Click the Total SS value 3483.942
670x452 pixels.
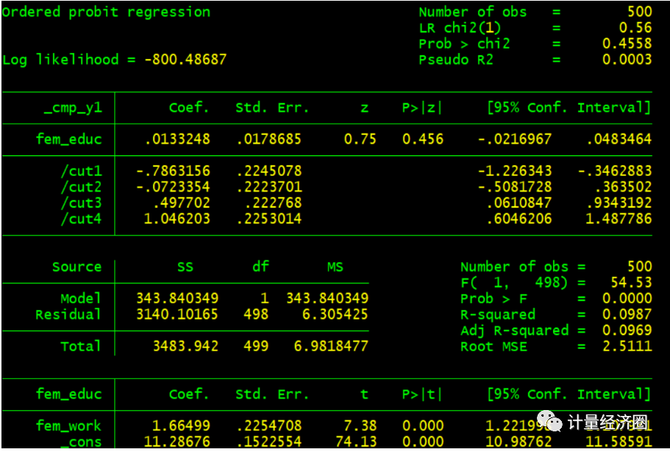[186, 346]
